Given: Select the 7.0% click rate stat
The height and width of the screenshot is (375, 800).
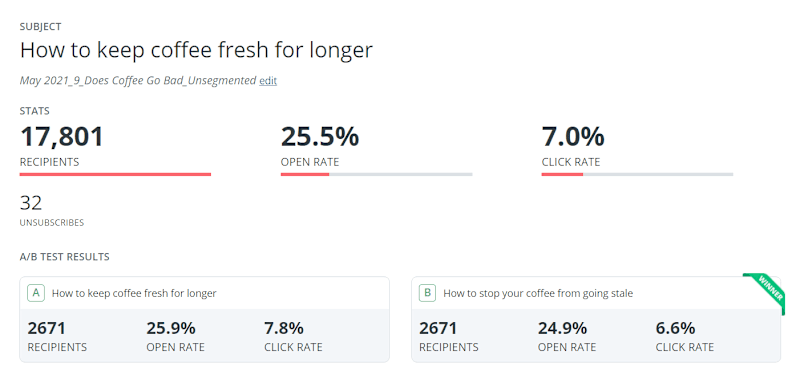Looking at the screenshot, I should click(573, 137).
